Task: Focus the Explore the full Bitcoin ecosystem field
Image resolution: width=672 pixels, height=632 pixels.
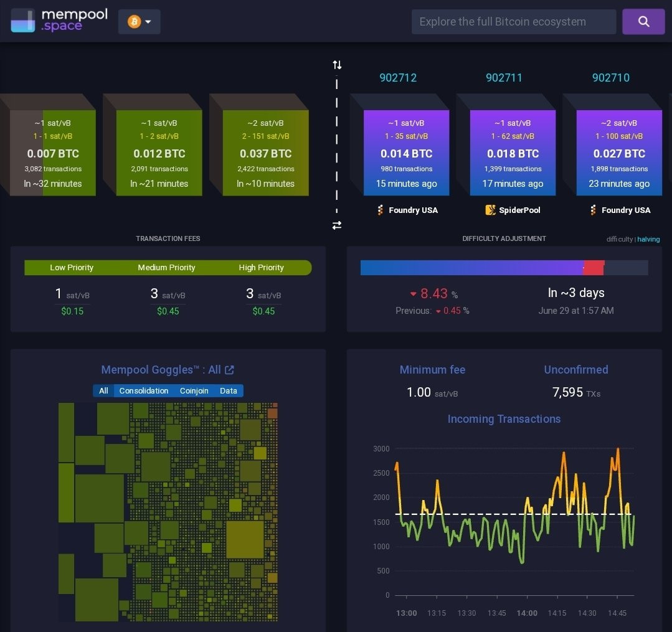Action: 513,21
